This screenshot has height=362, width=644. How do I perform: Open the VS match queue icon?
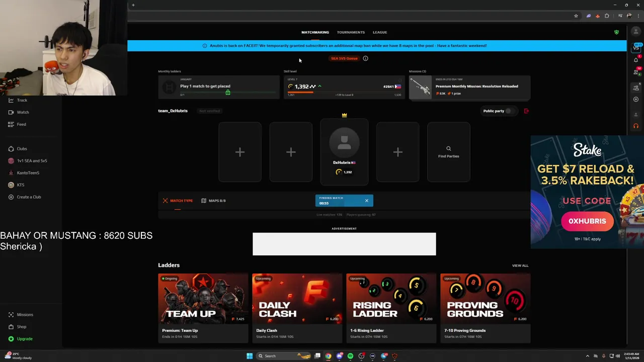pyautogui.click(x=636, y=48)
